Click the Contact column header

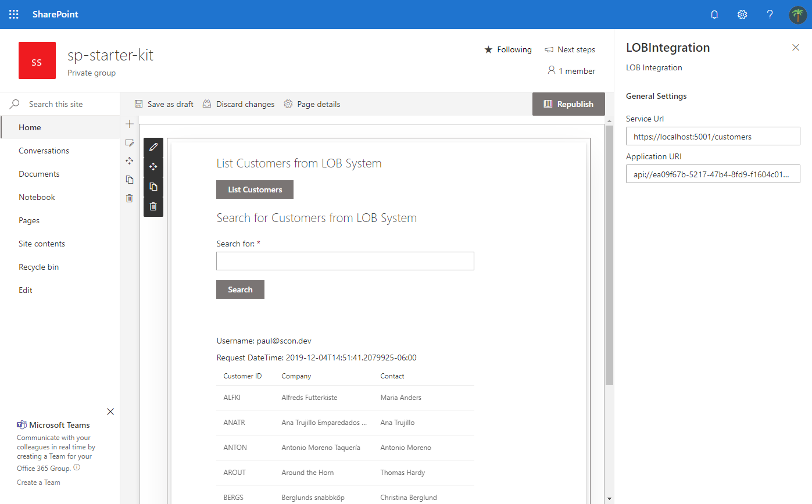[x=392, y=376]
